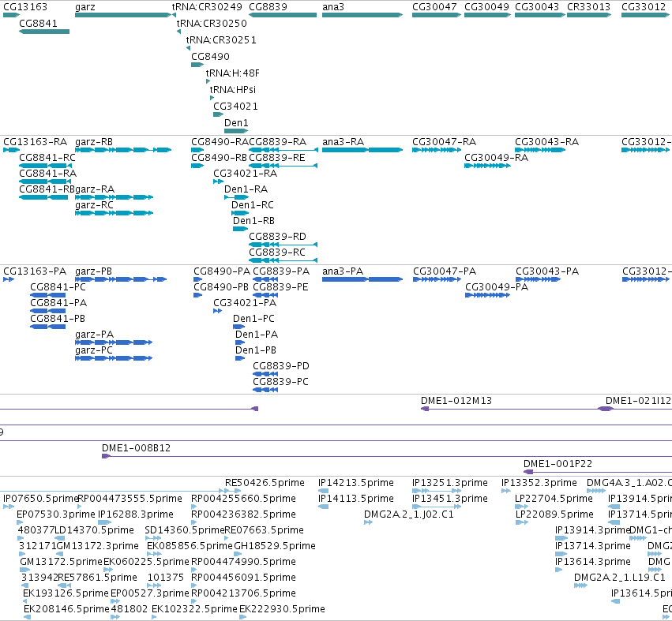
Task: Click the CG30047-RA transcript
Action: click(x=437, y=150)
